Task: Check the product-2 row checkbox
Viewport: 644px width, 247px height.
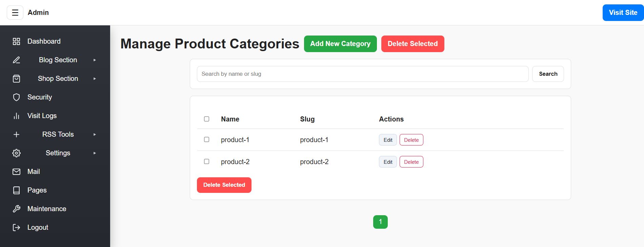Action: coord(206,161)
